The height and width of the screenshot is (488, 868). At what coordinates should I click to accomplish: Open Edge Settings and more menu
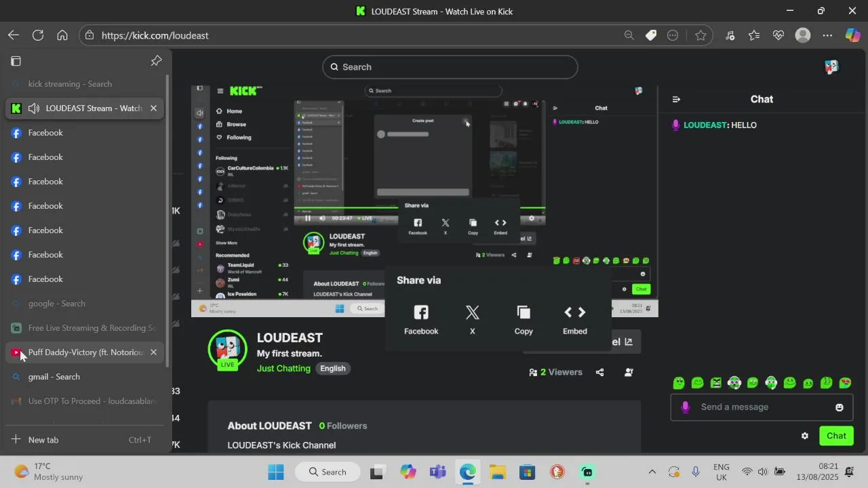tap(827, 35)
